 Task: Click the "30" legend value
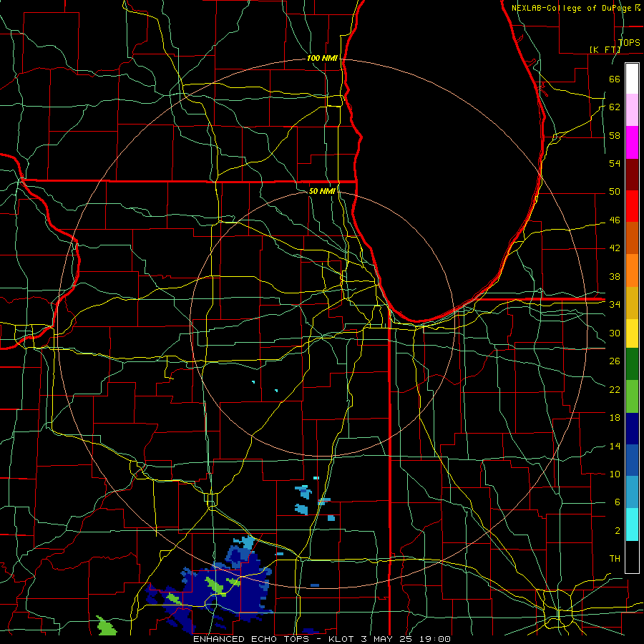click(x=615, y=333)
